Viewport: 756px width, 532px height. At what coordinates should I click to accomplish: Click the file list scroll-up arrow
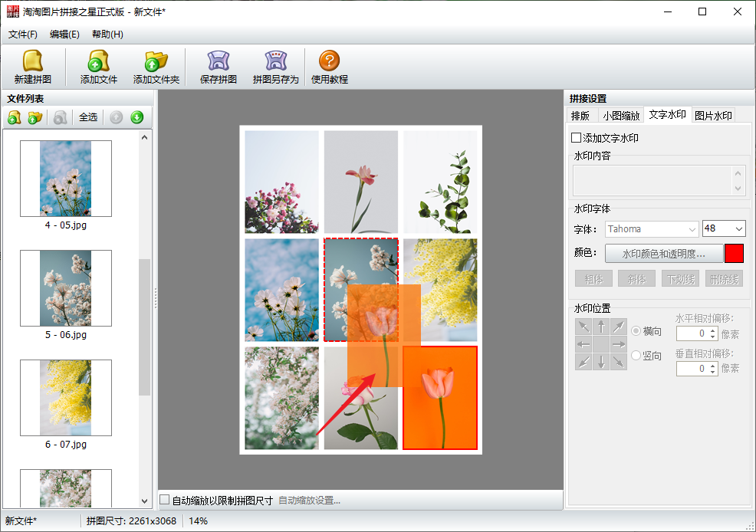click(x=144, y=137)
